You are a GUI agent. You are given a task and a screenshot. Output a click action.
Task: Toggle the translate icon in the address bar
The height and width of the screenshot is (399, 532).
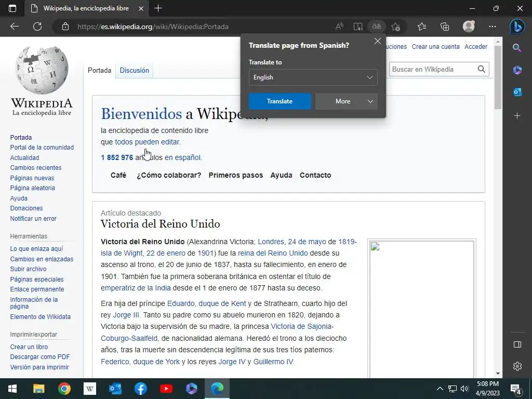click(377, 26)
